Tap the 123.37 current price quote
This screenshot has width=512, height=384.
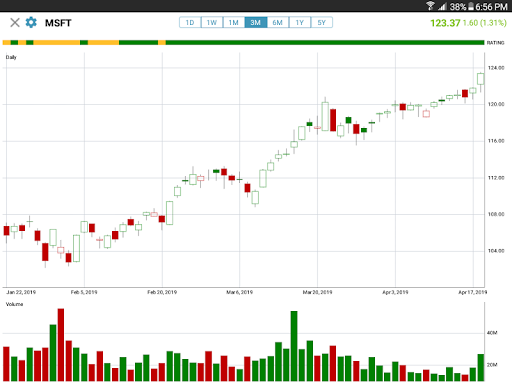(x=445, y=23)
